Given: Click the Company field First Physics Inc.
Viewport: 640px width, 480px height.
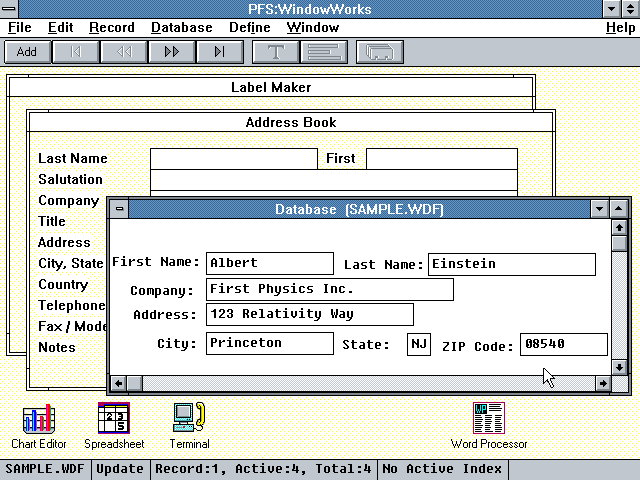Looking at the screenshot, I should pos(330,289).
